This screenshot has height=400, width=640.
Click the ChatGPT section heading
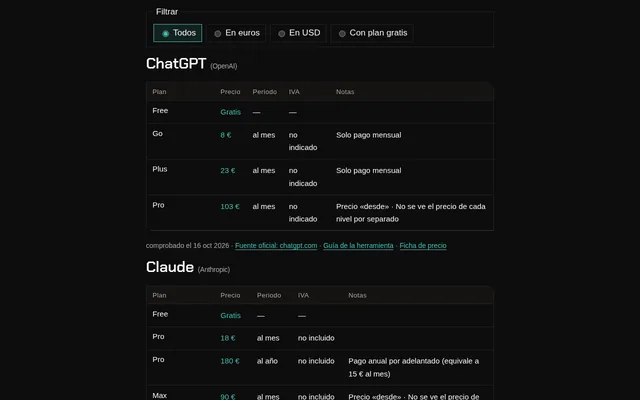pos(176,63)
